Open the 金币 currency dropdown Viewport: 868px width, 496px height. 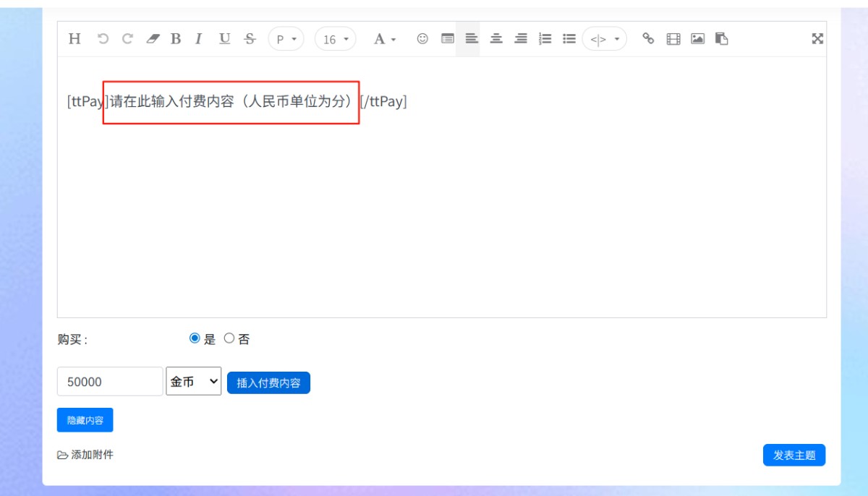[x=193, y=381]
